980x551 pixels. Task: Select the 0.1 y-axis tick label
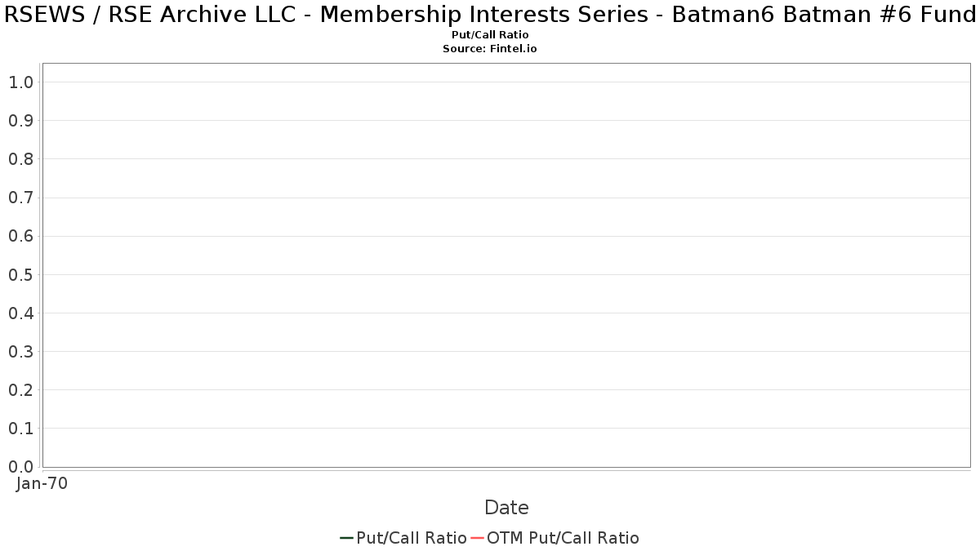tap(20, 429)
